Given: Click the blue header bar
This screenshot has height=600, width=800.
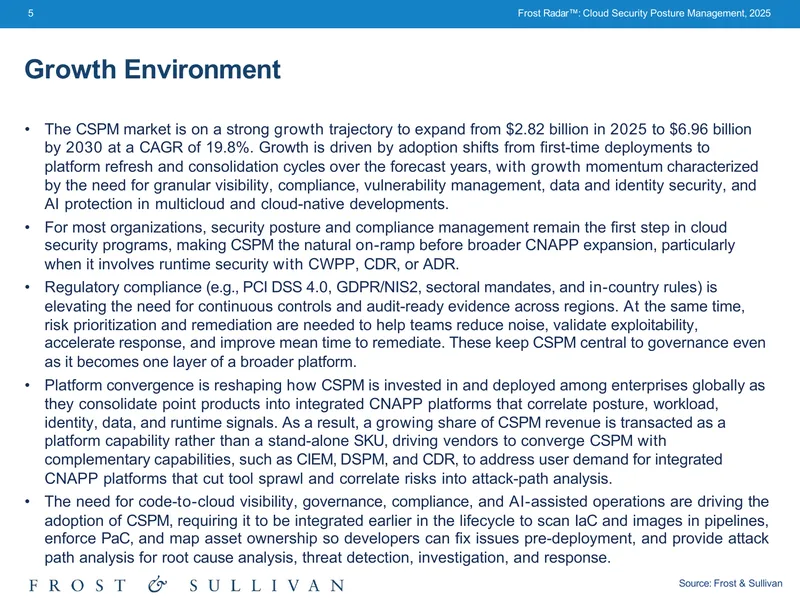Looking at the screenshot, I should tap(400, 14).
